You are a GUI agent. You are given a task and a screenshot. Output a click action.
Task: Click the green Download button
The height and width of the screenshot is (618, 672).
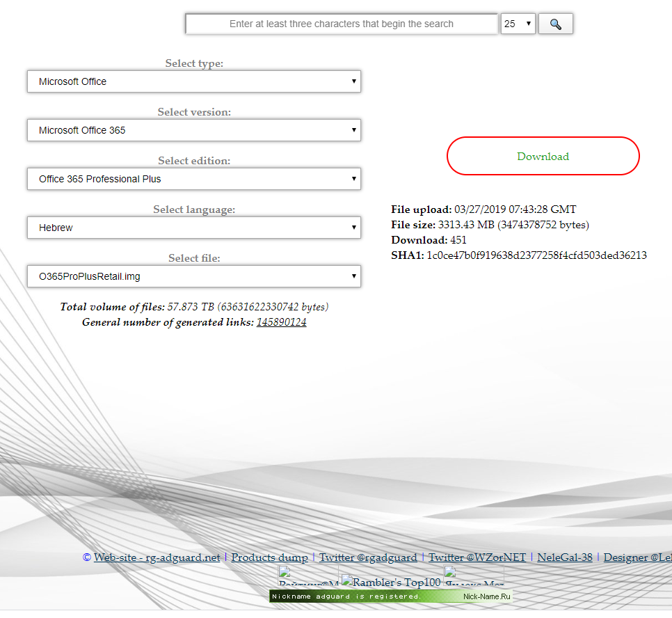pos(543,156)
